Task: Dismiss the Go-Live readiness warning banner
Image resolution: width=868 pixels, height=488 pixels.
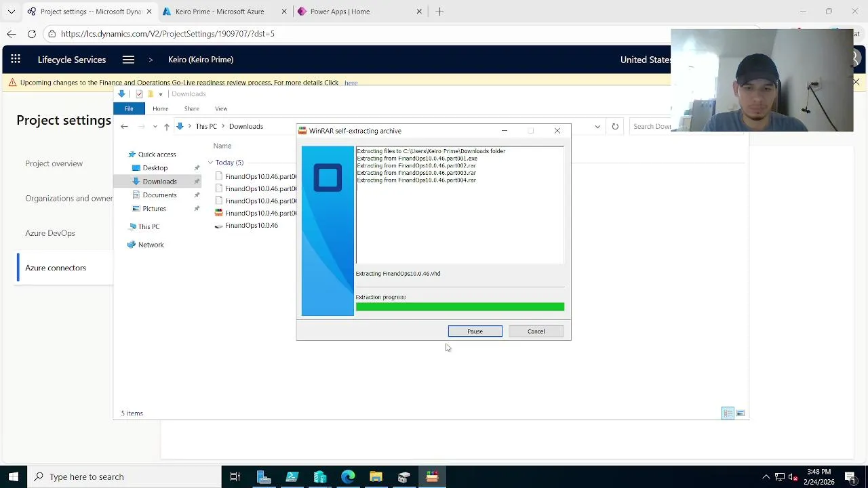Action: pos(856,82)
